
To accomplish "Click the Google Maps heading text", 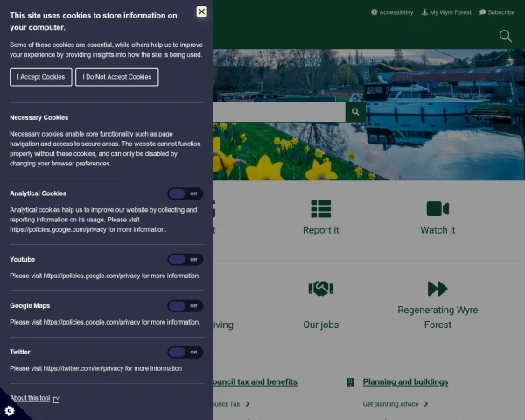I will (x=30, y=305).
